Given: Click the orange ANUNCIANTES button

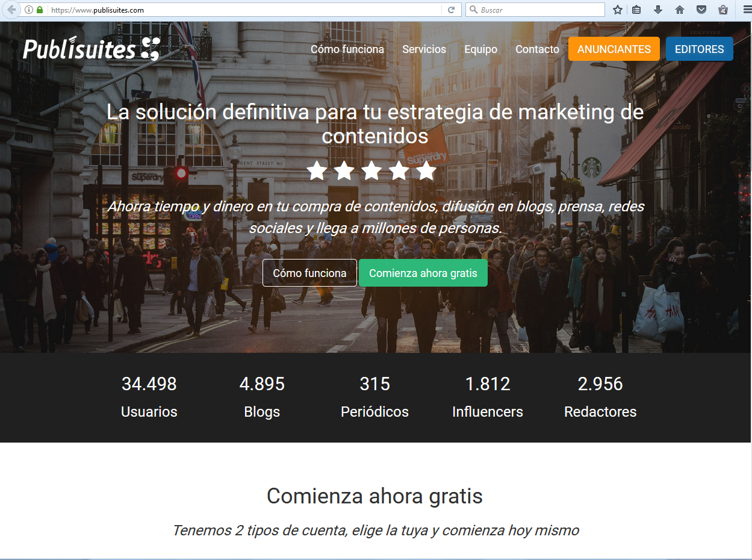Looking at the screenshot, I should click(614, 49).
